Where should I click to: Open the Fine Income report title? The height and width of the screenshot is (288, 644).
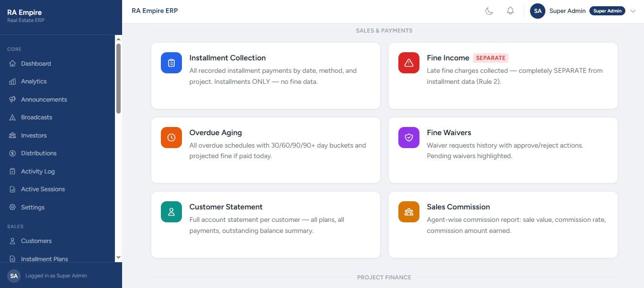[448, 58]
